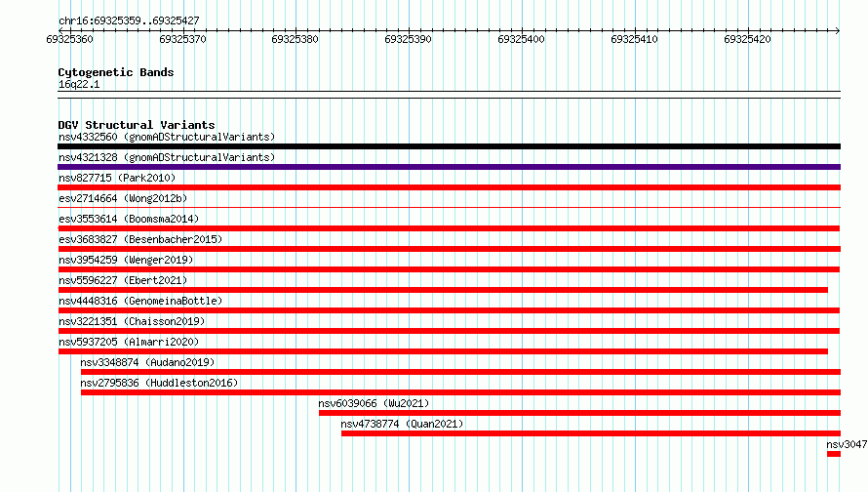Open the esv3553614 (Boomsma2014) variant label

tap(129, 219)
